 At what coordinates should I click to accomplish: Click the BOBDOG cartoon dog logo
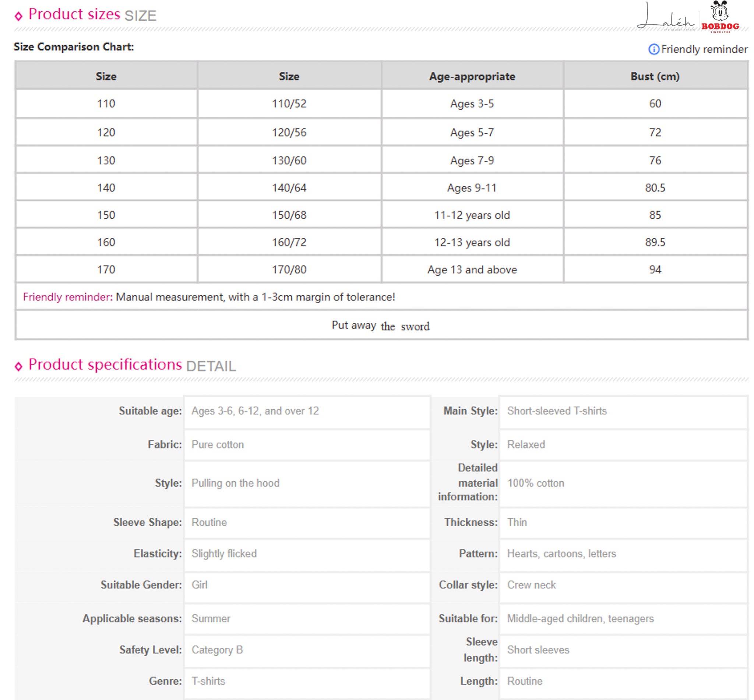pyautogui.click(x=720, y=17)
